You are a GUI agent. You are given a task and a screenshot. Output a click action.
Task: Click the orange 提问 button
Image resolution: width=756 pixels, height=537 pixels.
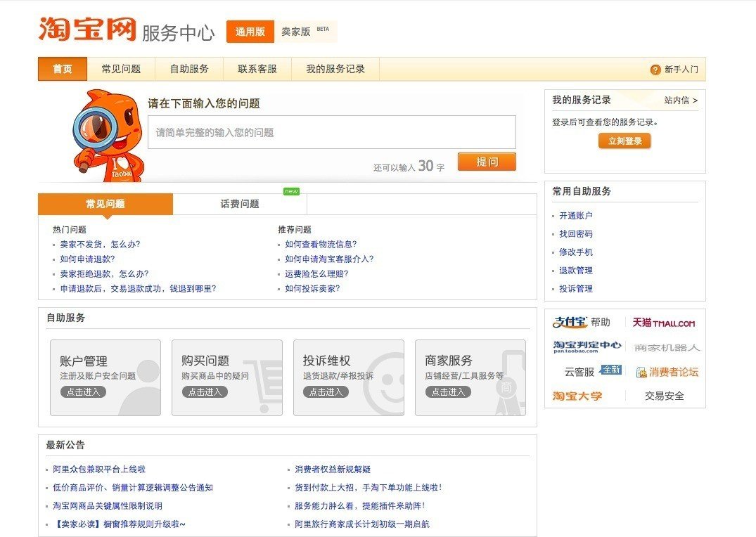(487, 162)
